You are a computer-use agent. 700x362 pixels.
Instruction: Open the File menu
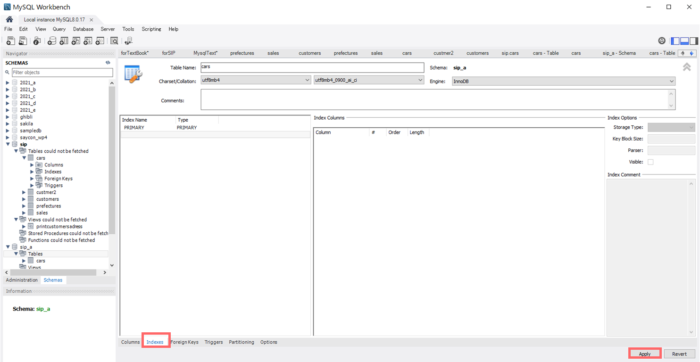[x=9, y=29]
